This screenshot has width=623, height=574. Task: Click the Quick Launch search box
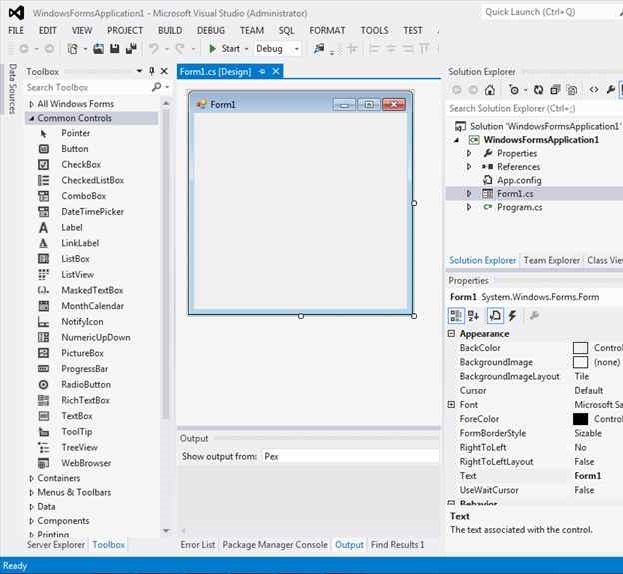550,12
